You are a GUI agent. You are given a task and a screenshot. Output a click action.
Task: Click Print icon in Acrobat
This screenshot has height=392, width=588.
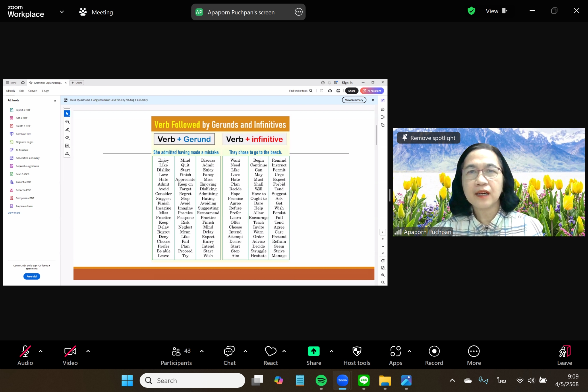tap(338, 91)
